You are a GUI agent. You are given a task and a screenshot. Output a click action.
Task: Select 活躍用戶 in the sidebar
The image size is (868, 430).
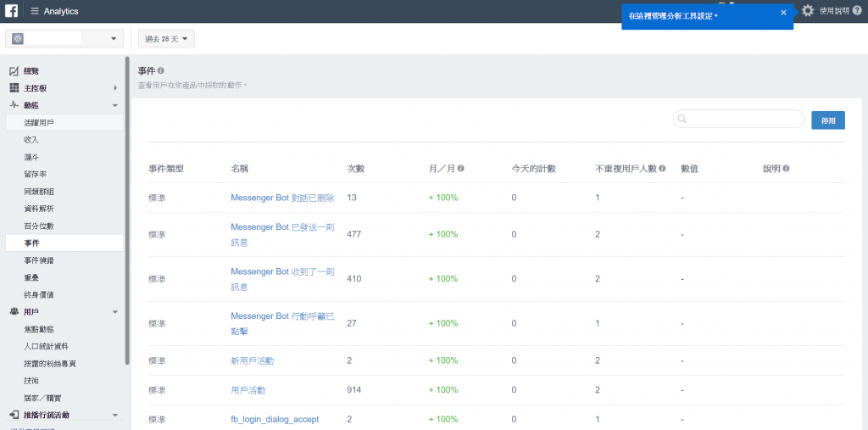(64, 122)
